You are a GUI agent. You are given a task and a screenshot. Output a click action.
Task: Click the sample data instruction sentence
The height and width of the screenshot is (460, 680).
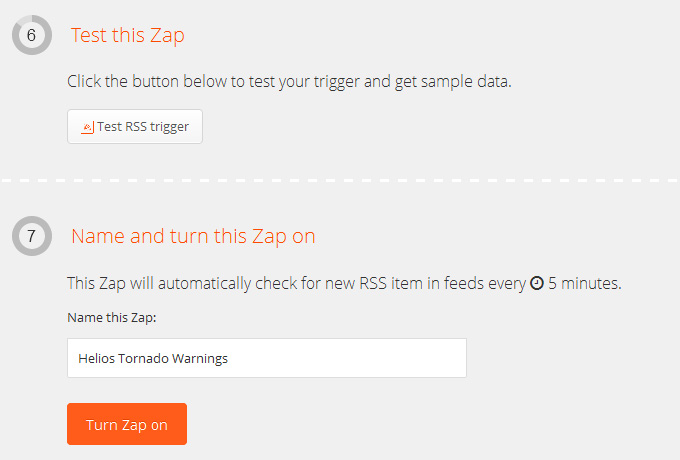coord(289,82)
